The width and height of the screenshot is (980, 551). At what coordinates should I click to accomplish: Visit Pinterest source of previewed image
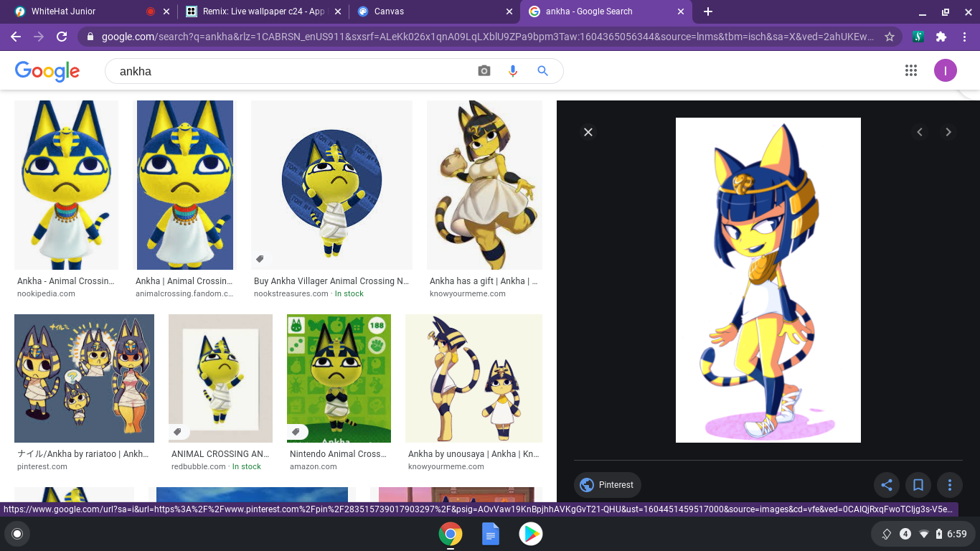coord(608,485)
